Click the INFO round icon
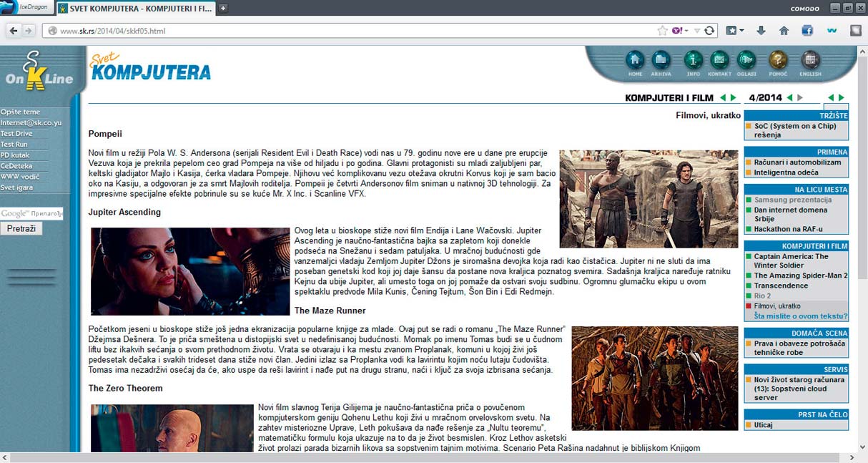Image resolution: width=868 pixels, height=463 pixels. pyautogui.click(x=693, y=60)
